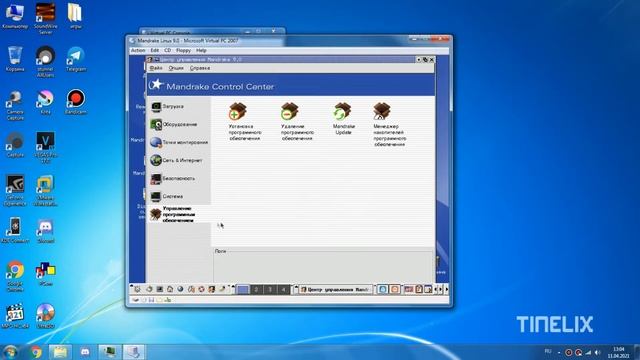Click the taskbar clock showing 13:04
Image resolution: width=640 pixels, height=360 pixels.
tap(619, 352)
